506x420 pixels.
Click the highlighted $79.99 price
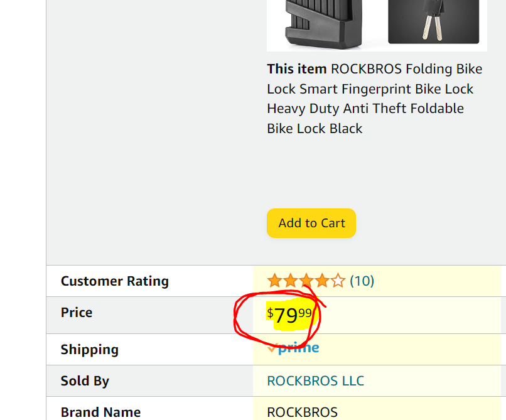click(289, 315)
